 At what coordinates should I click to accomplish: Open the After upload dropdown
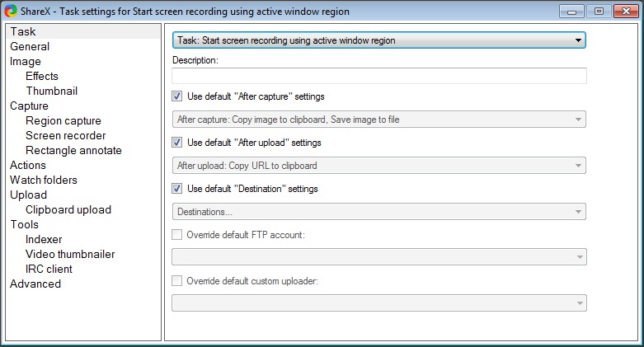[378, 166]
